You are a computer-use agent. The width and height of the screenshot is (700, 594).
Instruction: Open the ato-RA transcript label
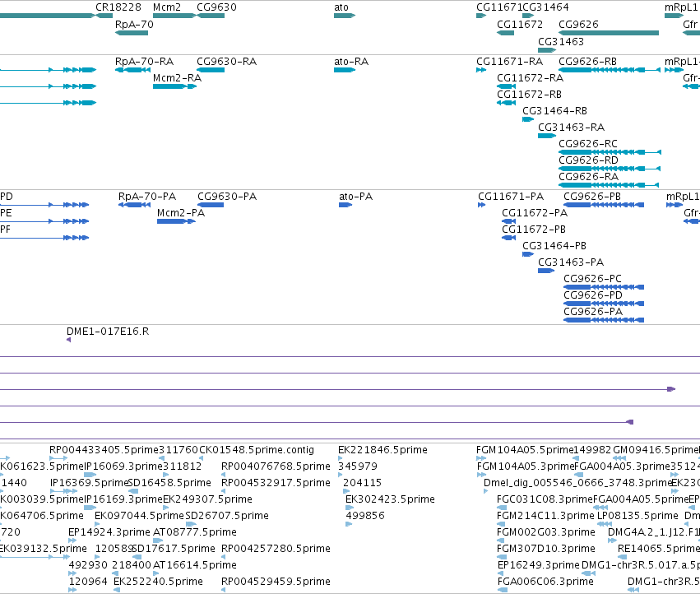(x=351, y=62)
